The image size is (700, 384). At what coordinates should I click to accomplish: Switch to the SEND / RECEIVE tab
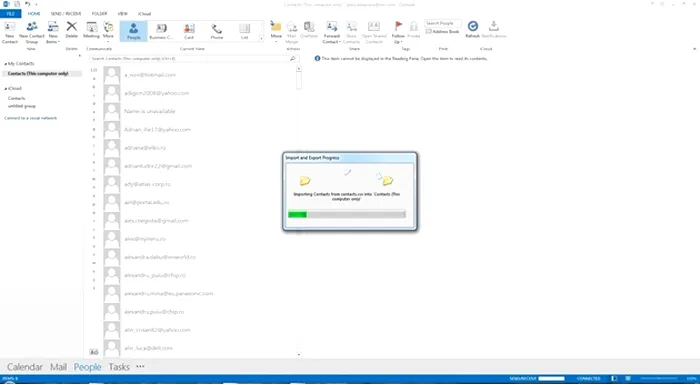pos(66,14)
